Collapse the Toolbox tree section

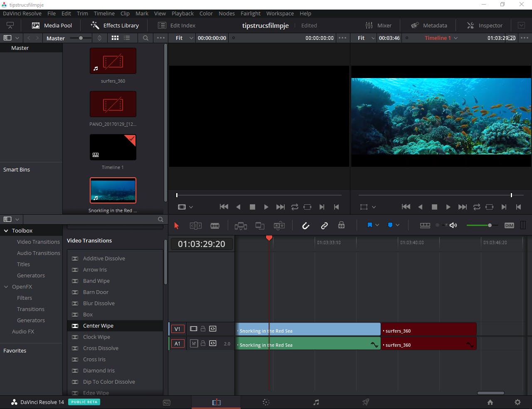(6, 230)
